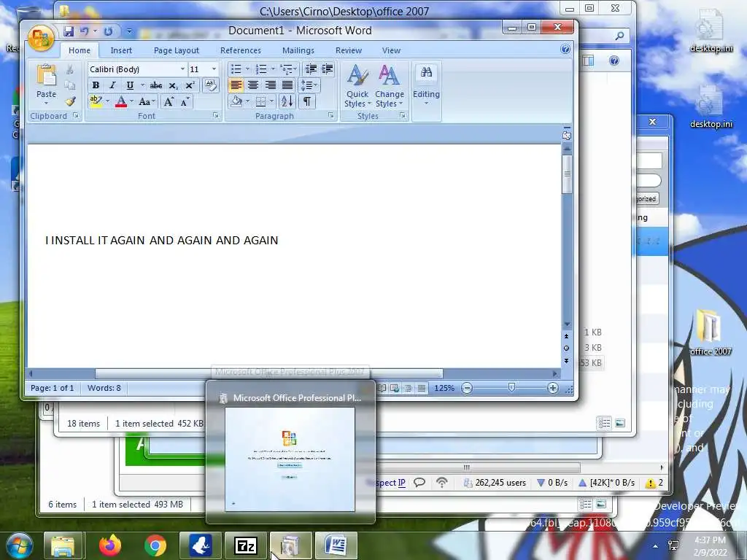Start a numbered list

[261, 69]
